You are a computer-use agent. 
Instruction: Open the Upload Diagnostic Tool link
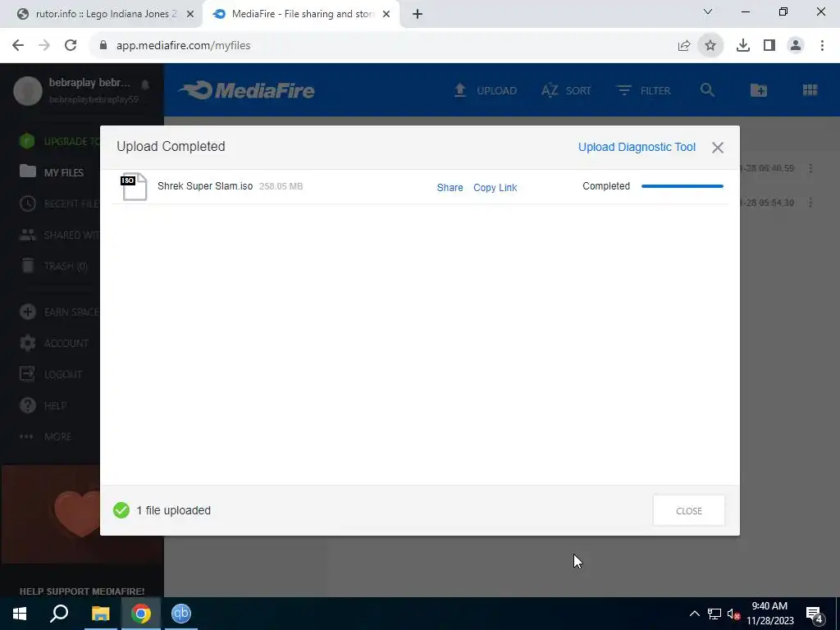[637, 148]
